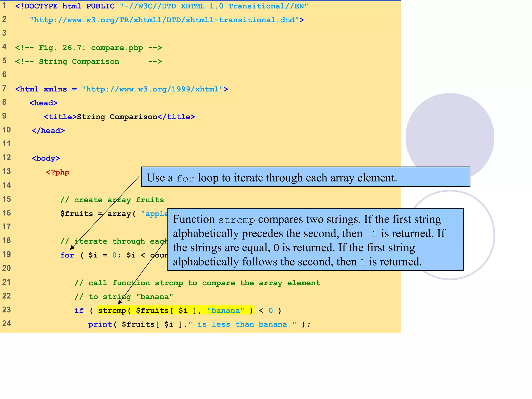Image resolution: width=532 pixels, height=399 pixels.
Task: Select the print statement on line 24
Action: 199,324
